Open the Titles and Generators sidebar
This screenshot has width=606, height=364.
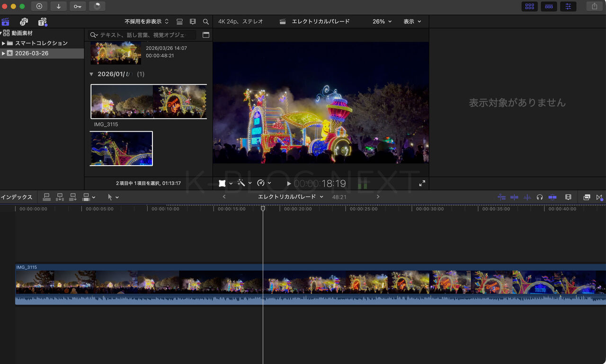pos(43,22)
